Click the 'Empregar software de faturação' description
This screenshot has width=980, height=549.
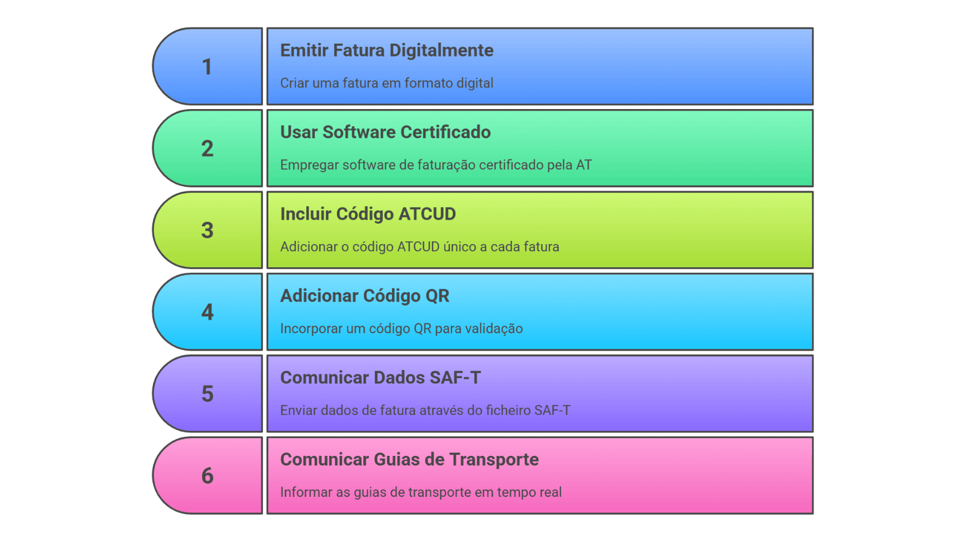click(435, 165)
